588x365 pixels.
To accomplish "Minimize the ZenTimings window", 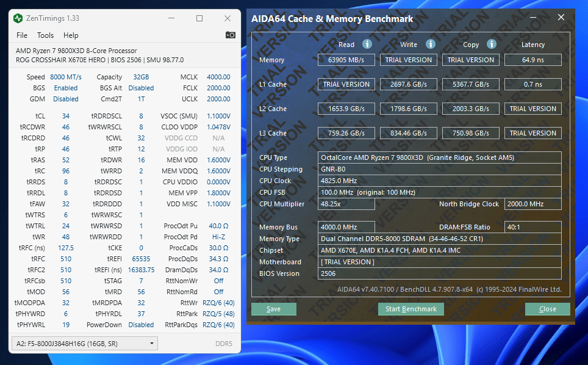I will tap(171, 18).
